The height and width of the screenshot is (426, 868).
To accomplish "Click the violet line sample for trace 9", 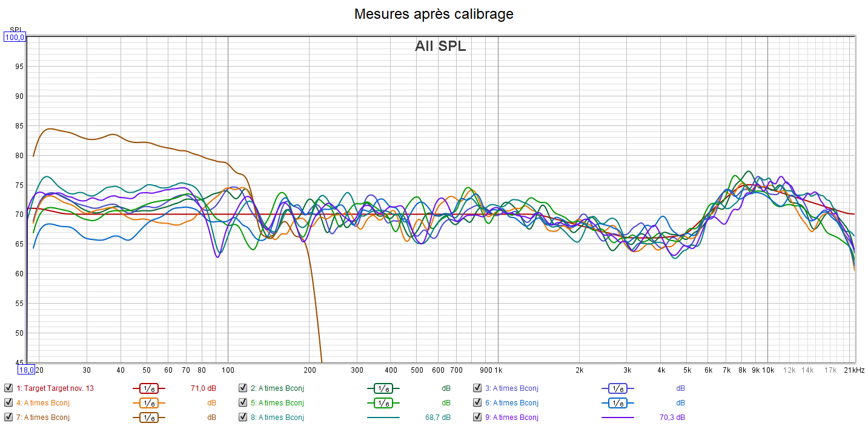I will [x=617, y=418].
